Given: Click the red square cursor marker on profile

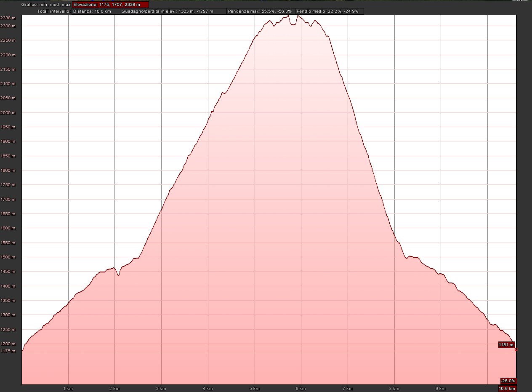Looking at the screenshot, I should (516, 349).
